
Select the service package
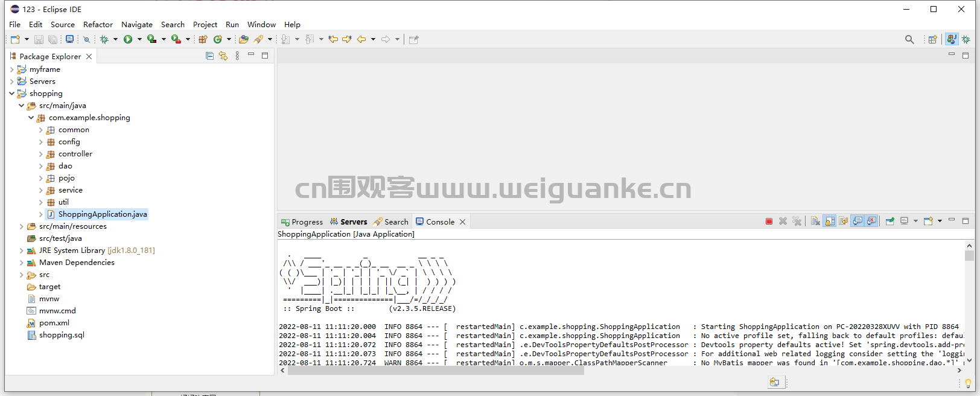click(71, 190)
